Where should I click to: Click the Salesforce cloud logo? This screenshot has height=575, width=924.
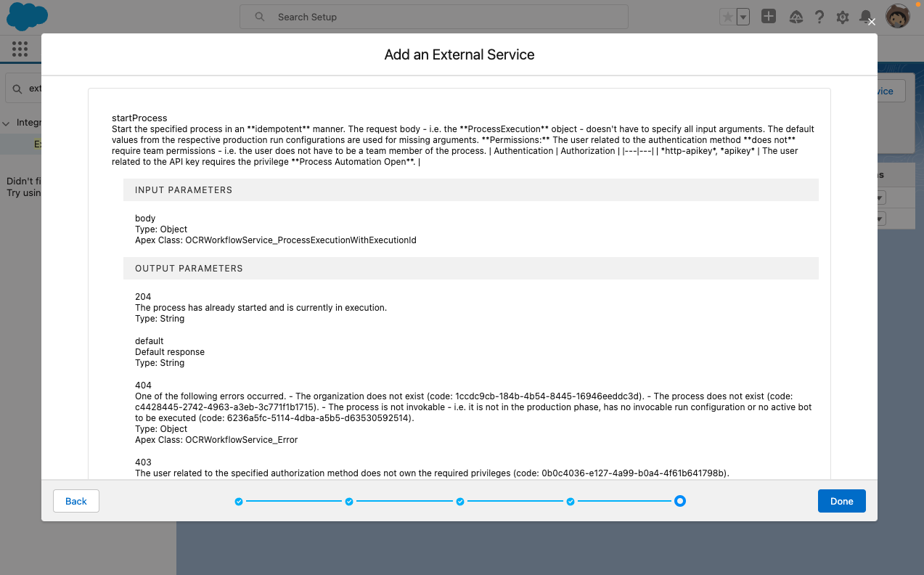[27, 17]
